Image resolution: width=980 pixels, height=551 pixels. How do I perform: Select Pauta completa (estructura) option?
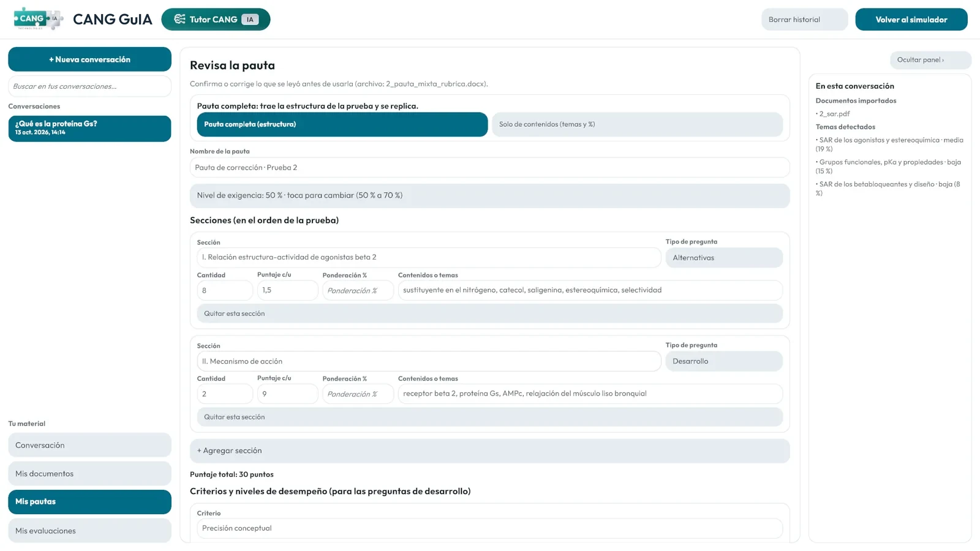342,124
